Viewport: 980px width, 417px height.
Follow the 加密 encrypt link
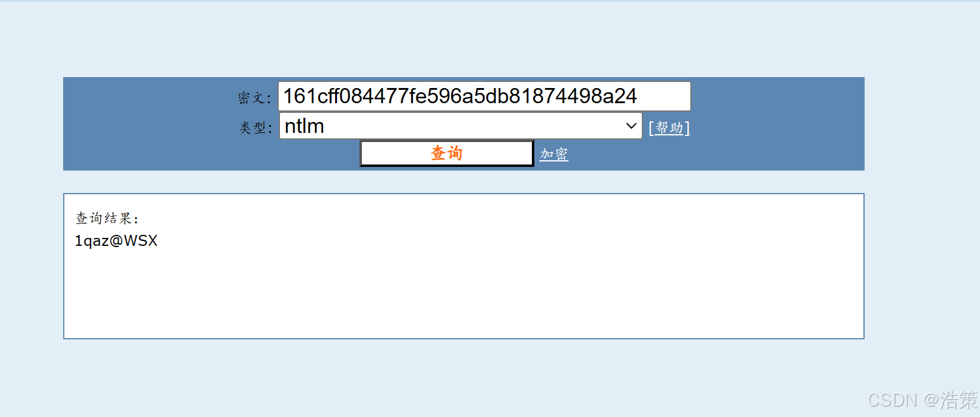tap(554, 154)
